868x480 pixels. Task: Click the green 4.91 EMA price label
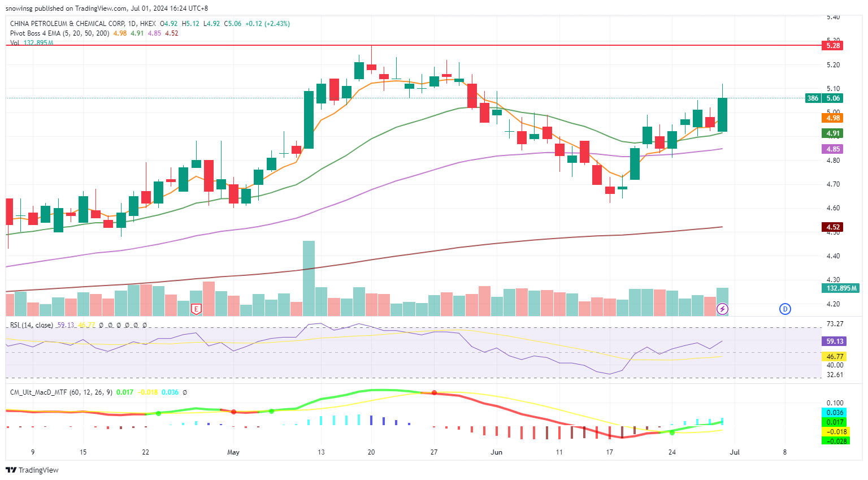[x=833, y=133]
